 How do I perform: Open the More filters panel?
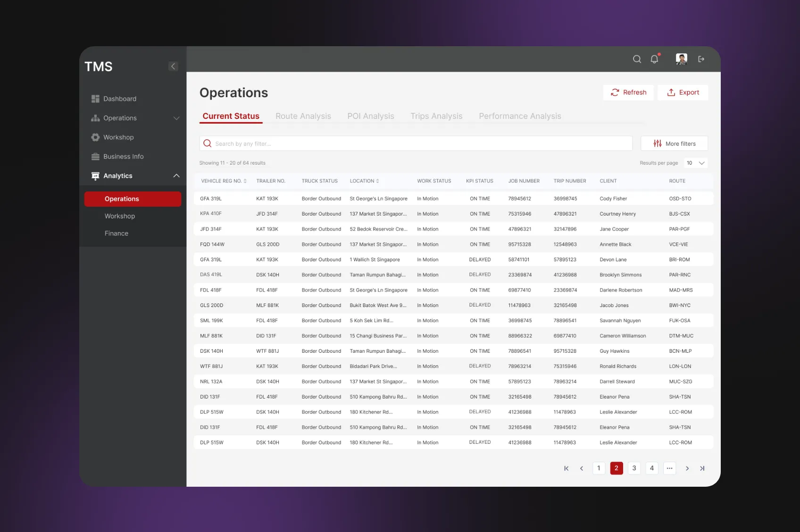(x=674, y=144)
